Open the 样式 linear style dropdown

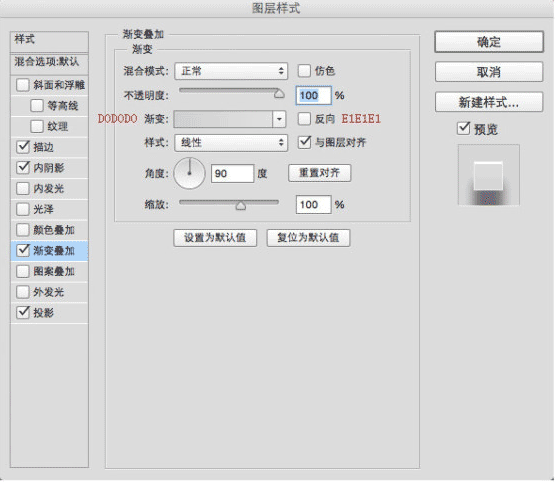231,143
